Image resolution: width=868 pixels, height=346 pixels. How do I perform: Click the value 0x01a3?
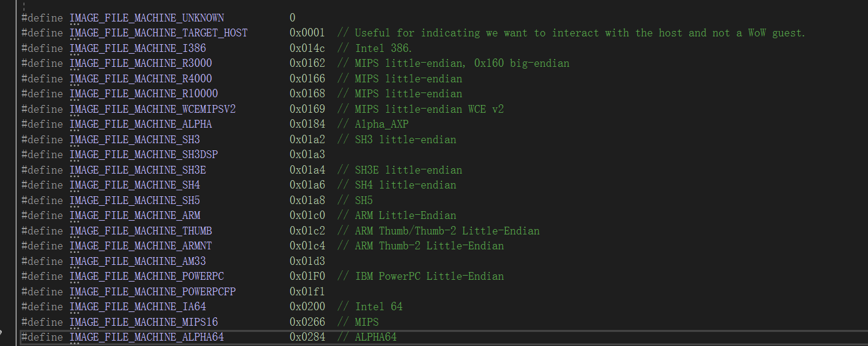(307, 155)
